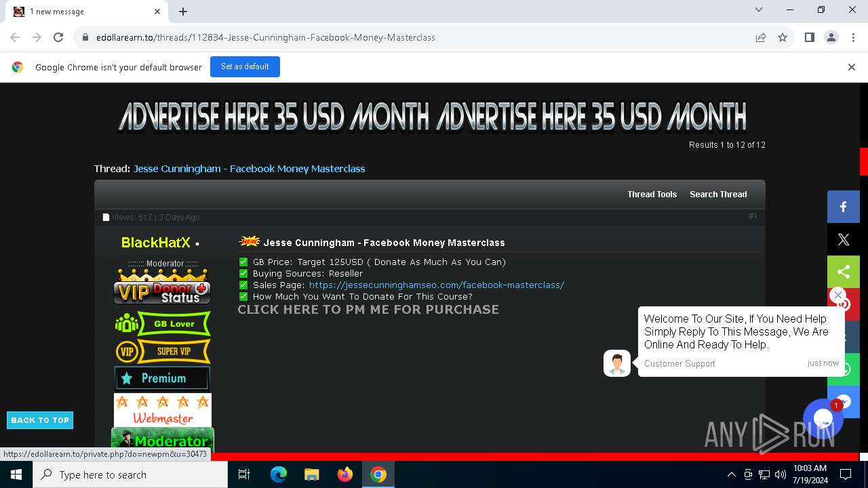The width and height of the screenshot is (868, 488).
Task: Click the NEW badge beside post title
Action: pos(250,241)
